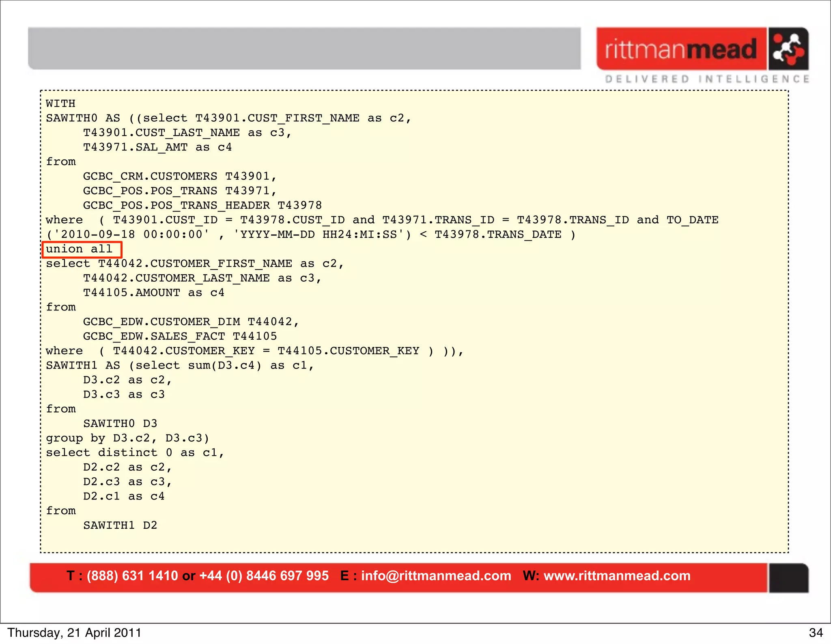
Task: Click GCBC_CRM.CUSTOMERS T43901 table reference
Action: pyautogui.click(x=180, y=176)
